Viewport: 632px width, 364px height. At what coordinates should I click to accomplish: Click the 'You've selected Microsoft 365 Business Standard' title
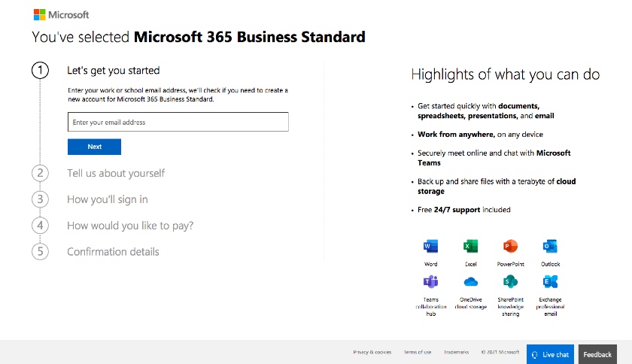(199, 37)
